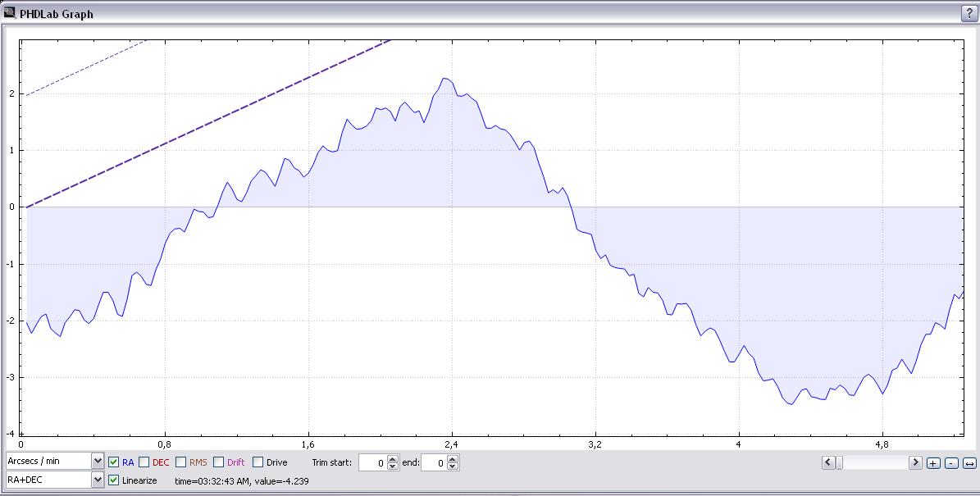Decrease Trim start value with down arrow

point(393,466)
